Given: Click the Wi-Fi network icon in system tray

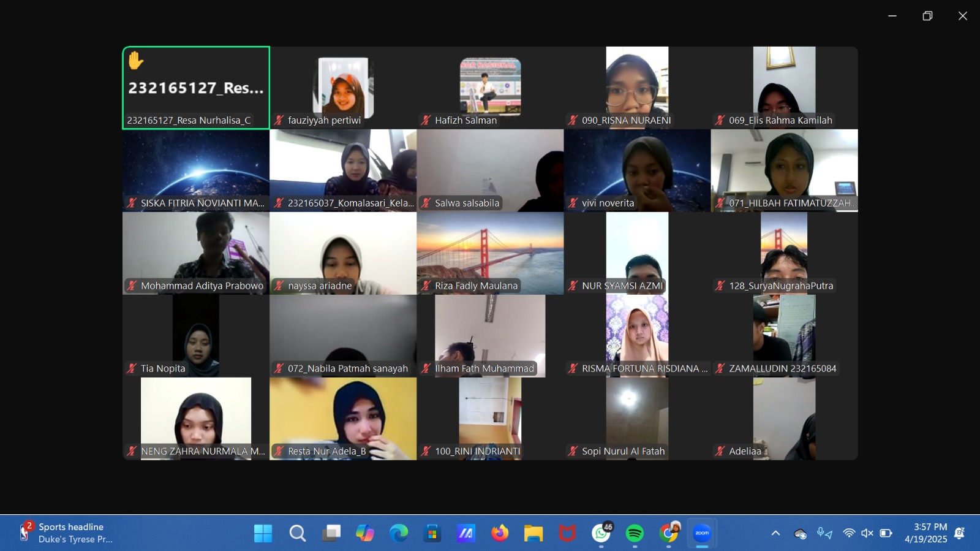Looking at the screenshot, I should click(x=849, y=533).
